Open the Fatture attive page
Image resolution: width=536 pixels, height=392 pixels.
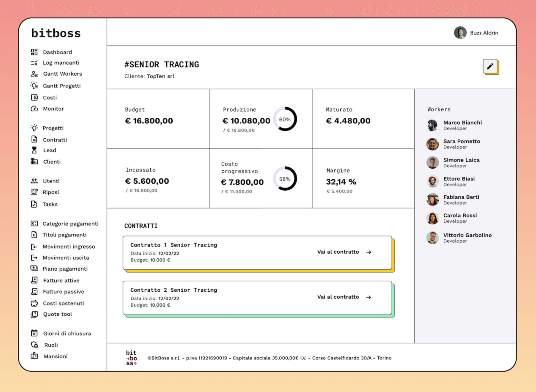tap(61, 281)
